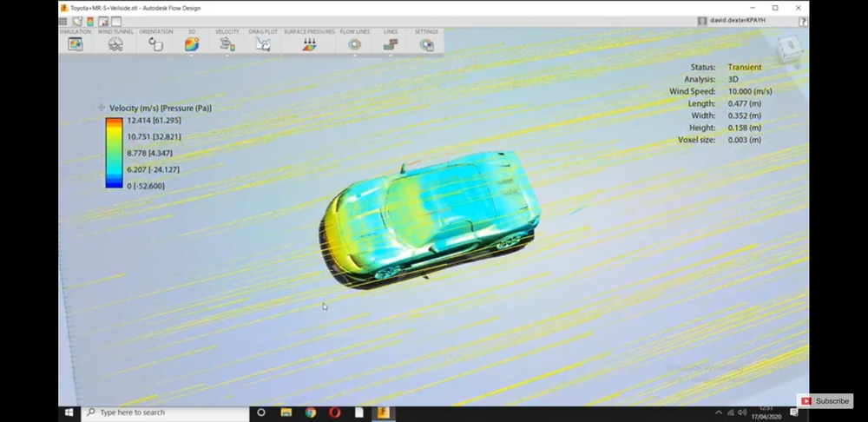
Task: Click the blank square background icon
Action: tap(116, 22)
